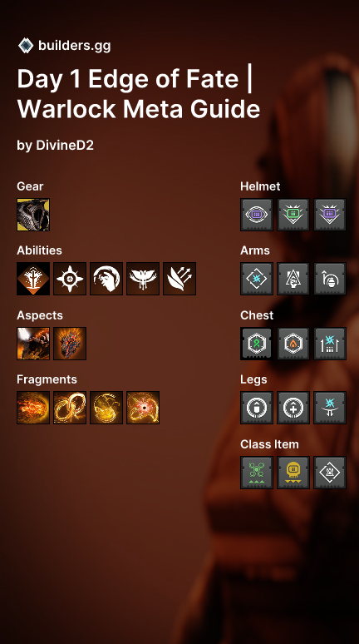Click the plus-circle Legs mod icon
The image size is (359, 644).
pyautogui.click(x=293, y=408)
